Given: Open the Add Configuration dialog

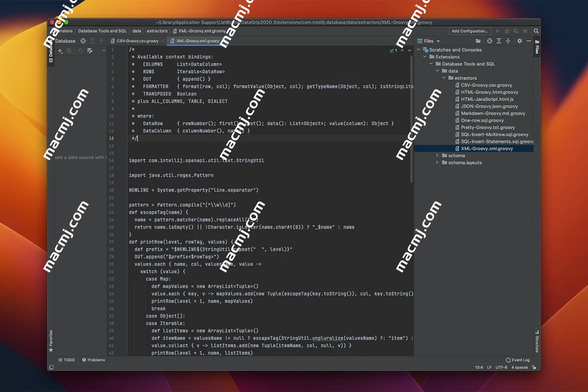Looking at the screenshot, I should pos(469,30).
